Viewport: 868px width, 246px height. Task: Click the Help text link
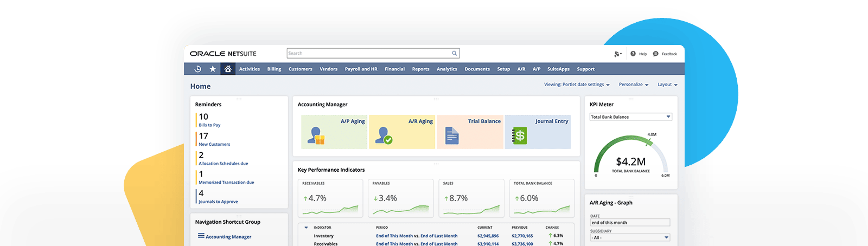[x=643, y=54]
